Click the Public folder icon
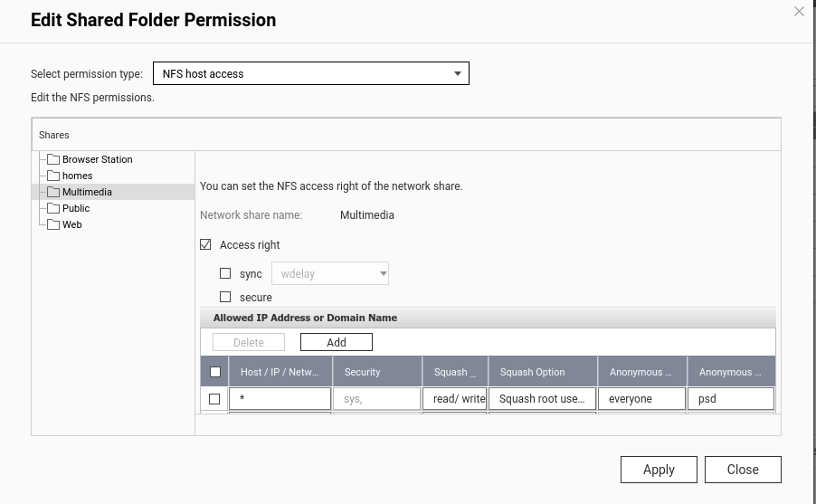The width and height of the screenshot is (816, 504). (x=53, y=208)
